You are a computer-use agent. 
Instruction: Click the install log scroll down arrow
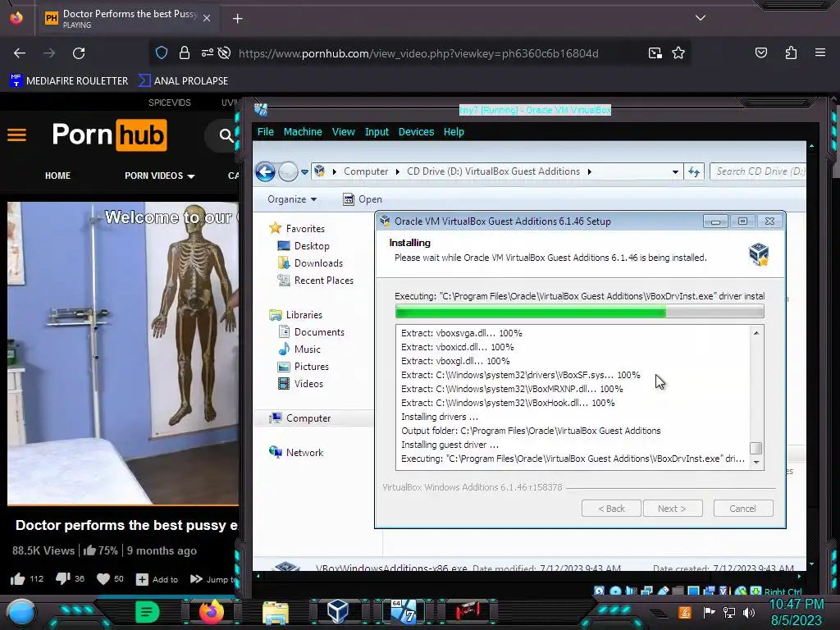tap(756, 463)
